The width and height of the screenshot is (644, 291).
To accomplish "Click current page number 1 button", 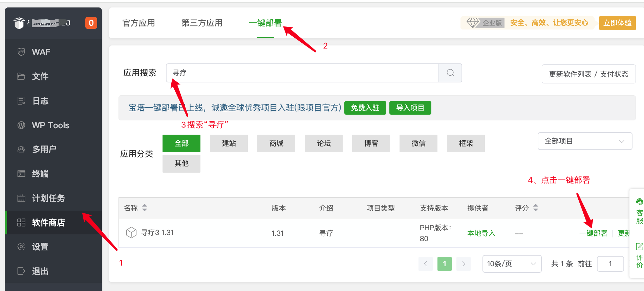I will tap(445, 264).
